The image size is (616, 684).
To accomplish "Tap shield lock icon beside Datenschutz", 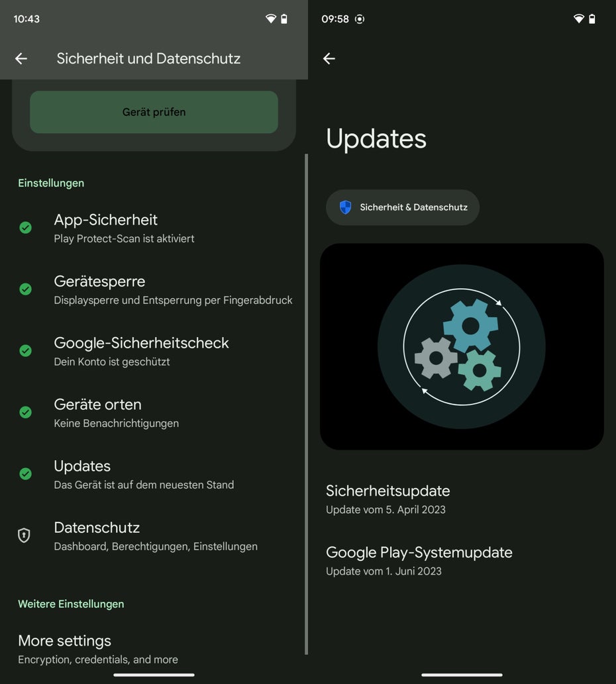I will 24,535.
